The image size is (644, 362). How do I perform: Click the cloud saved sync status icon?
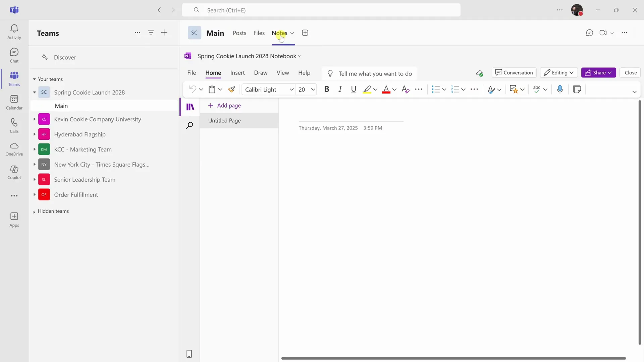tap(479, 73)
